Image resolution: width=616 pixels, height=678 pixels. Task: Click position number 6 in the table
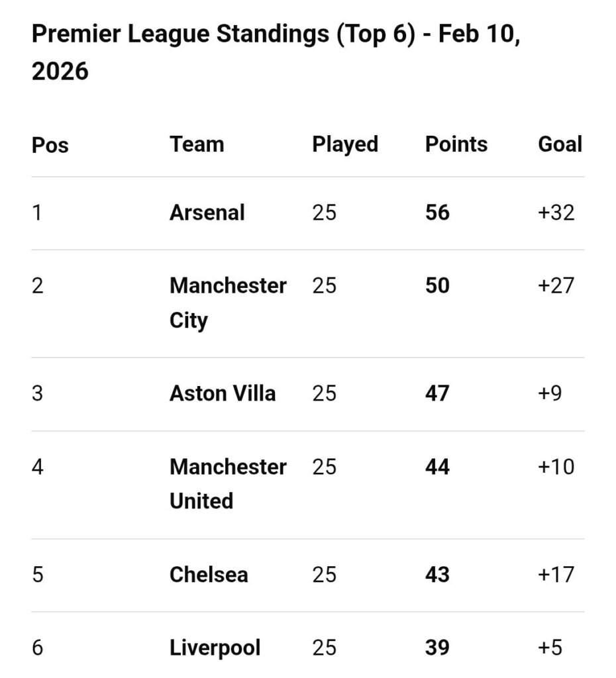(38, 647)
